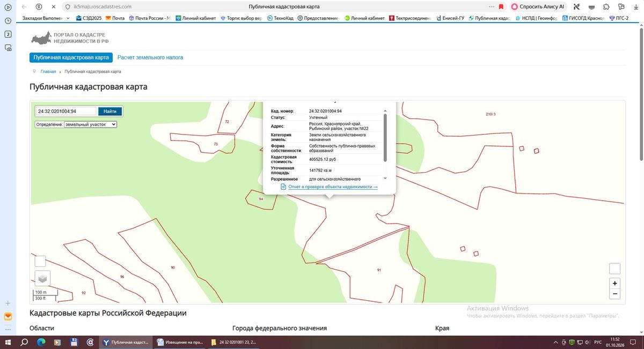The width and height of the screenshot is (644, 349).
Task: Open the 'СЭД2025' bookmark
Action: click(x=89, y=18)
